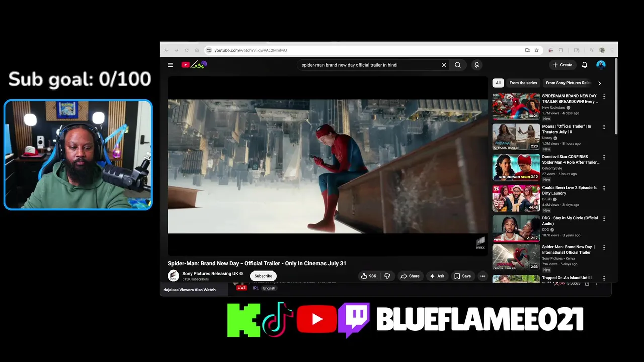This screenshot has height=362, width=644.
Task: Open Sony Pictures Releasing UK channel name
Action: pyautogui.click(x=210, y=274)
